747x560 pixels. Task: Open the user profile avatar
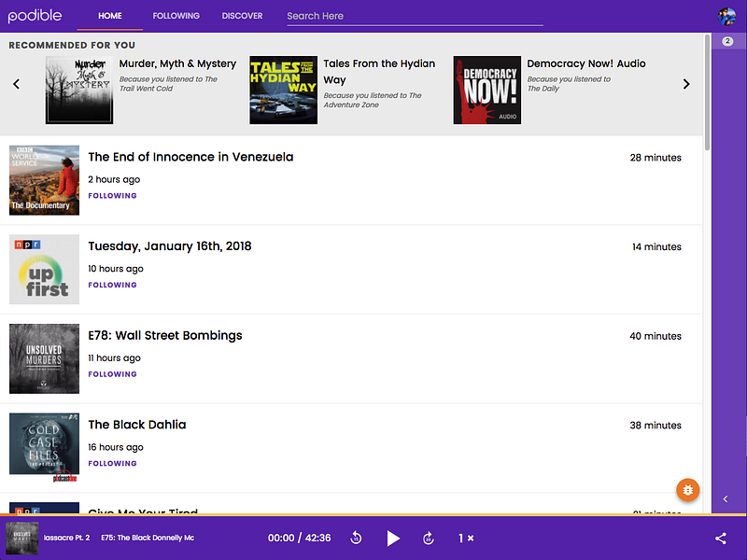pos(727,16)
